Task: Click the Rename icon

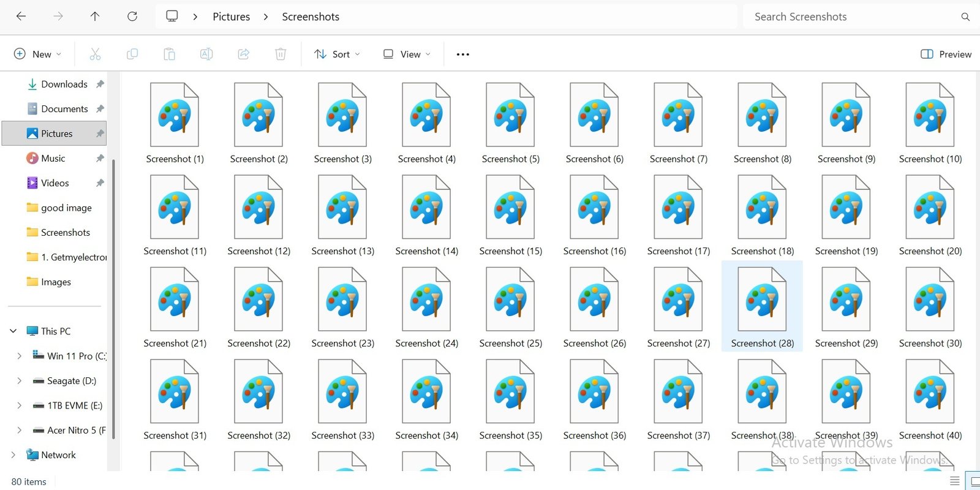Action: click(206, 54)
